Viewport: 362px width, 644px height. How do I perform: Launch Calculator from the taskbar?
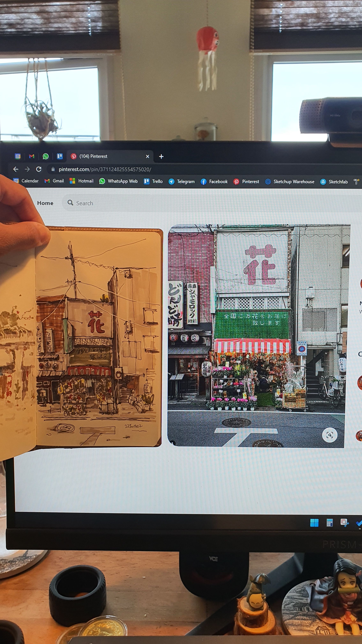coord(330,522)
